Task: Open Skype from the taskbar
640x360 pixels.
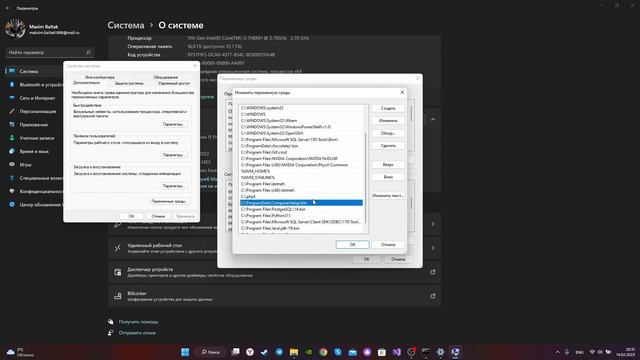Action: pyautogui.click(x=338, y=352)
